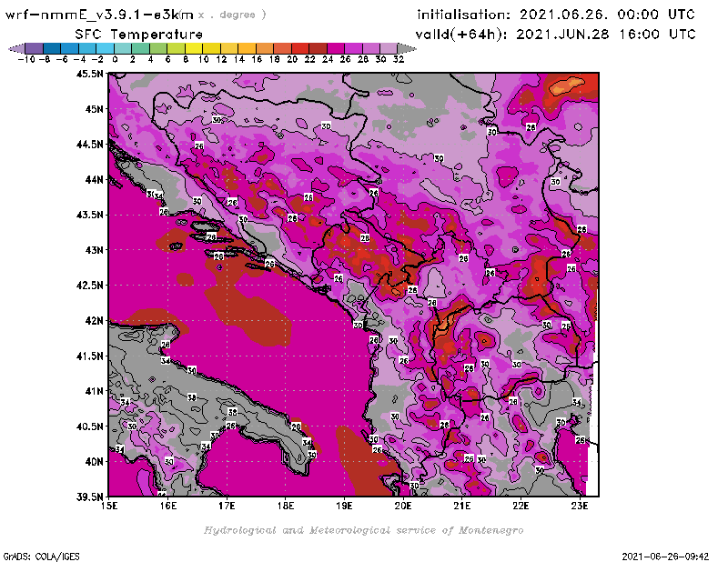728x562 pixels.
Task: Click the 21E longitude axis label
Action: [x=462, y=506]
